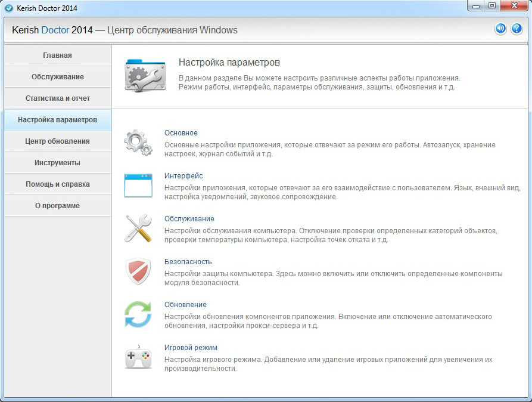
Task: Click the large settings folder icon
Action: click(145, 75)
